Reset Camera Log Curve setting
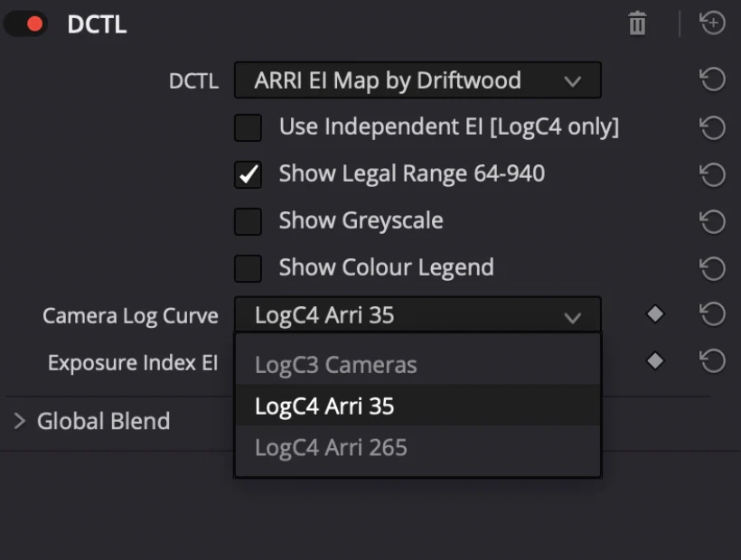Viewport: 741px width, 560px height. (712, 314)
